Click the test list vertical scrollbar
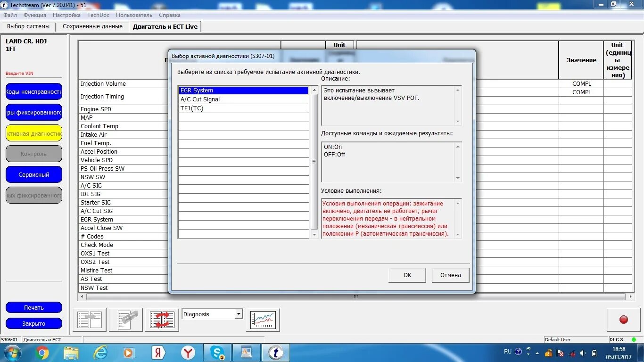644x362 pixels. point(314,162)
